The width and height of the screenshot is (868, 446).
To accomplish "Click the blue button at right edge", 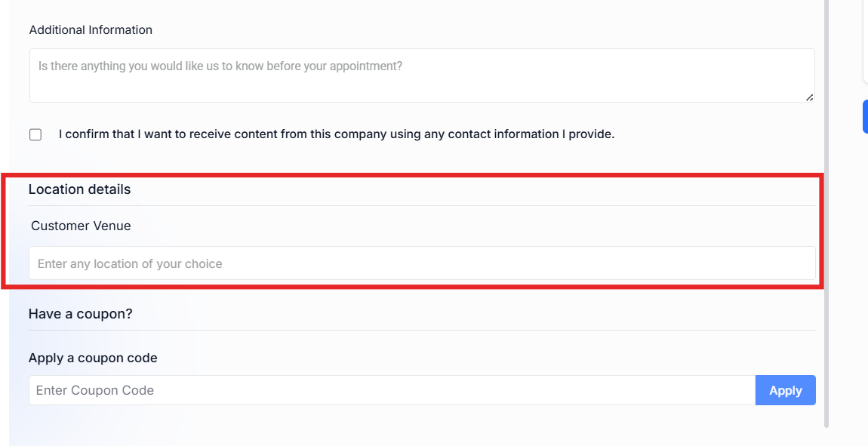I will (865, 117).
